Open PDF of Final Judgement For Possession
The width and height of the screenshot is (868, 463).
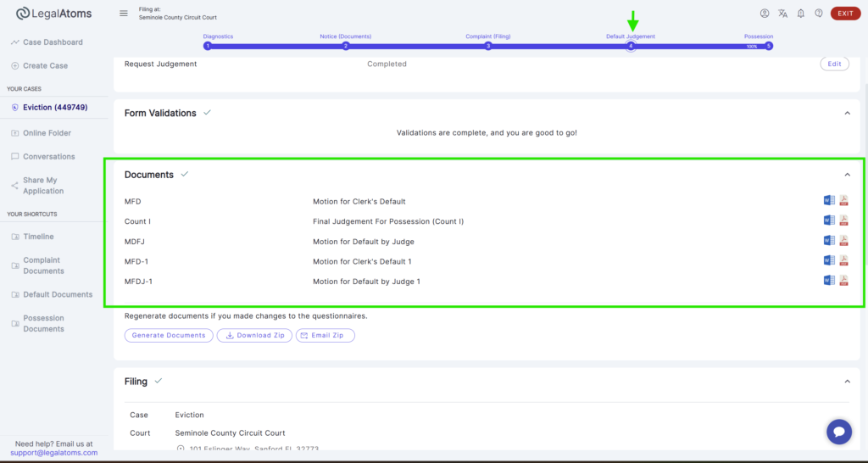[x=844, y=221]
